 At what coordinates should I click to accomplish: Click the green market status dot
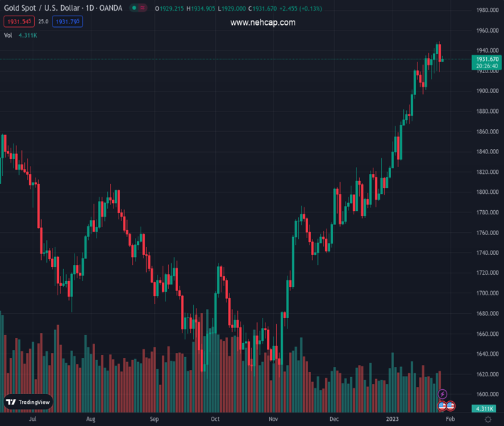click(x=133, y=9)
